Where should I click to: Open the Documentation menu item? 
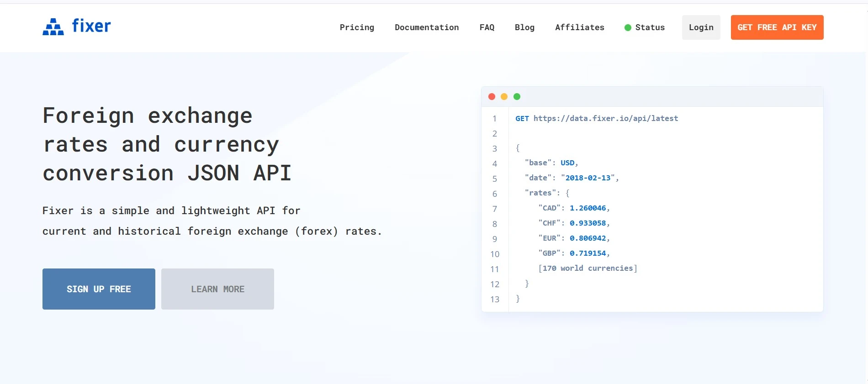[427, 27]
